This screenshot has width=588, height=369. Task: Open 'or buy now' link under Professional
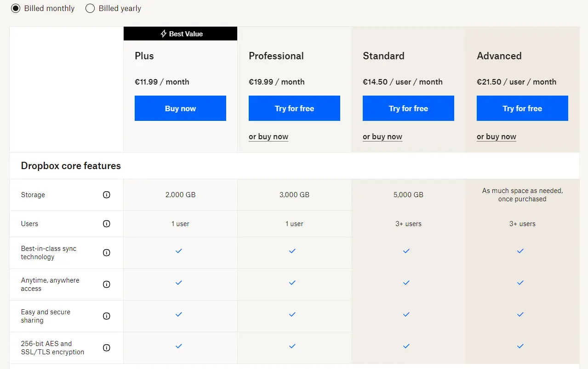coord(268,136)
